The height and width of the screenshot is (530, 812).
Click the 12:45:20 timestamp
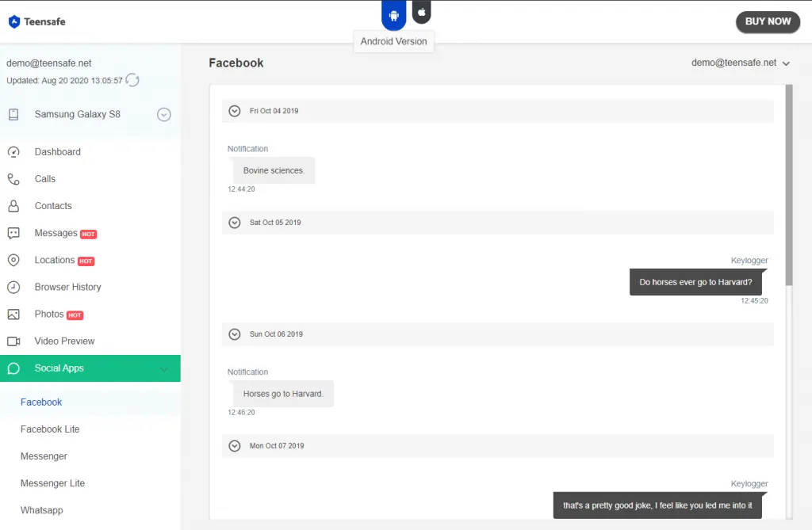point(754,301)
